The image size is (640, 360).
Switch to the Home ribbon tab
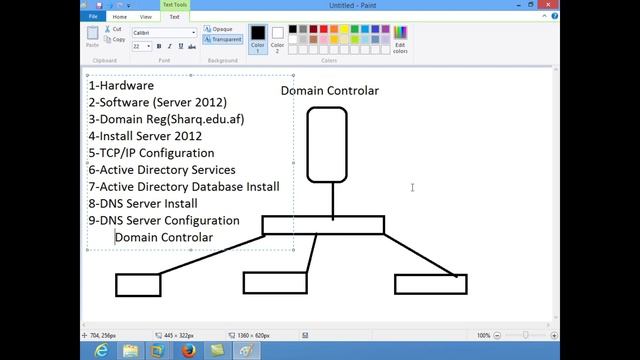[x=120, y=17]
